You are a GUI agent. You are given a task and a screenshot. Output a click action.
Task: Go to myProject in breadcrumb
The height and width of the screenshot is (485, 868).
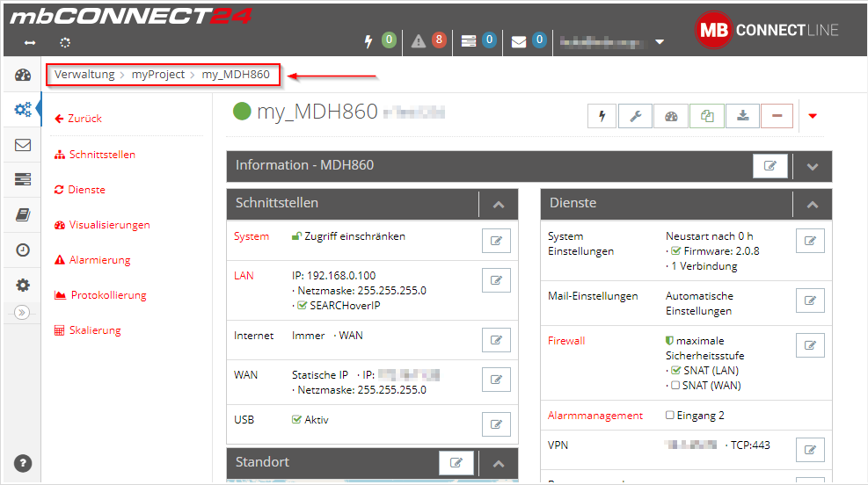tap(157, 74)
